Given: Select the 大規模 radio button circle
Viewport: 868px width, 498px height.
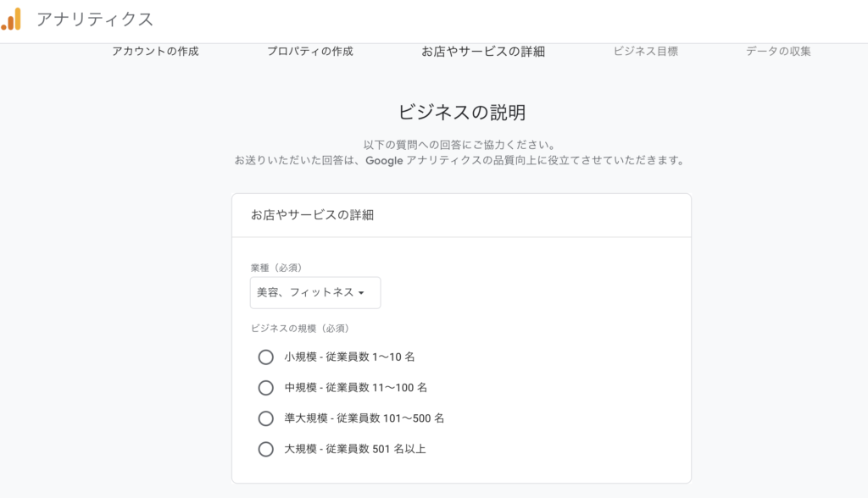Looking at the screenshot, I should click(x=265, y=449).
